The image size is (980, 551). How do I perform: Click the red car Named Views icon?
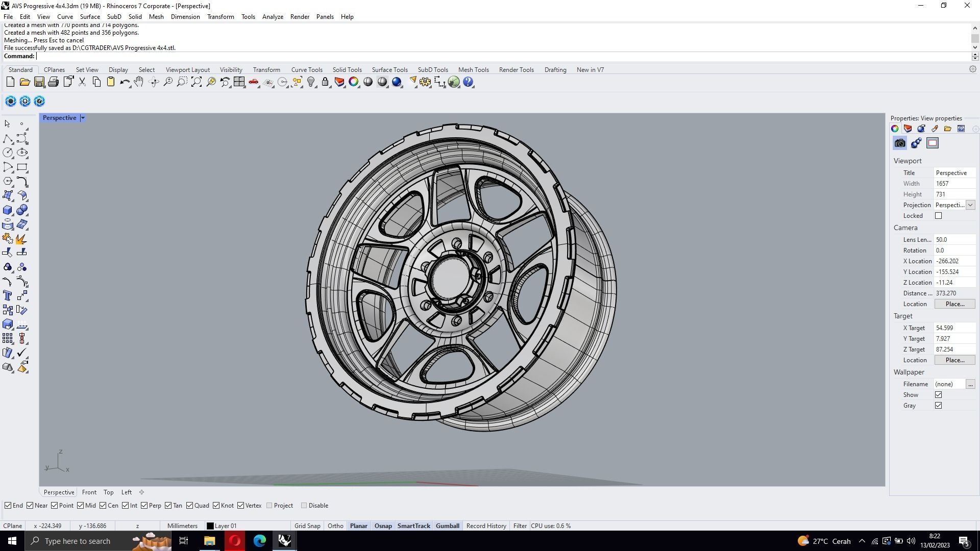tap(254, 82)
